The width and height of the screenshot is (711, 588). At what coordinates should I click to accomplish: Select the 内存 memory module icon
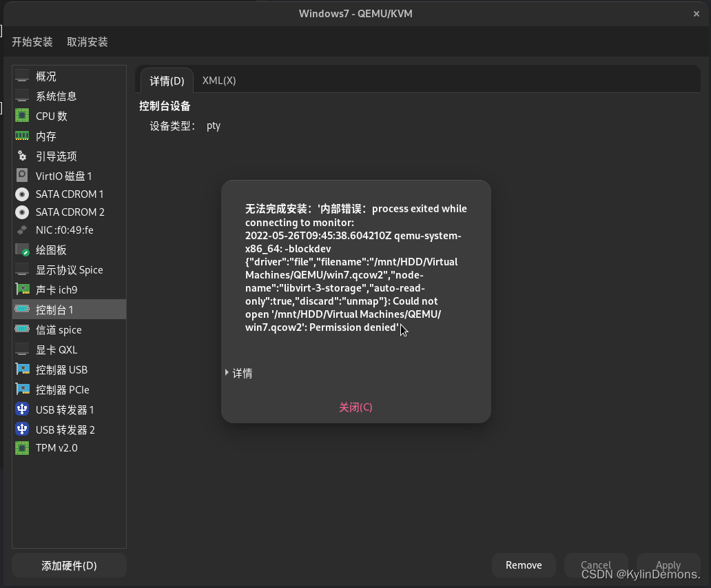point(22,136)
